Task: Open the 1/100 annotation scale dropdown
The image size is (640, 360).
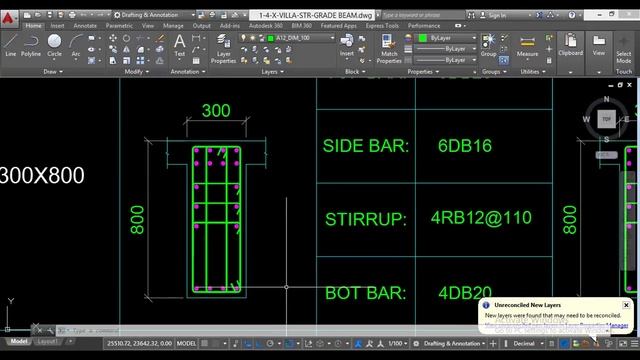Action: (x=398, y=344)
